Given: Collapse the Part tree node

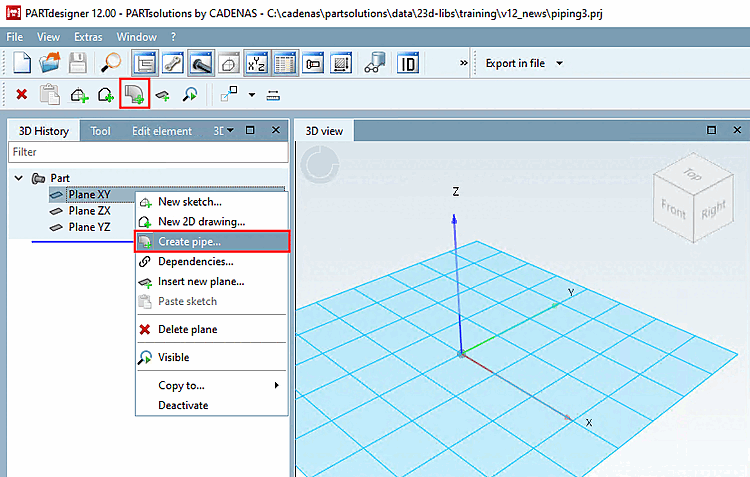Looking at the screenshot, I should point(19,178).
